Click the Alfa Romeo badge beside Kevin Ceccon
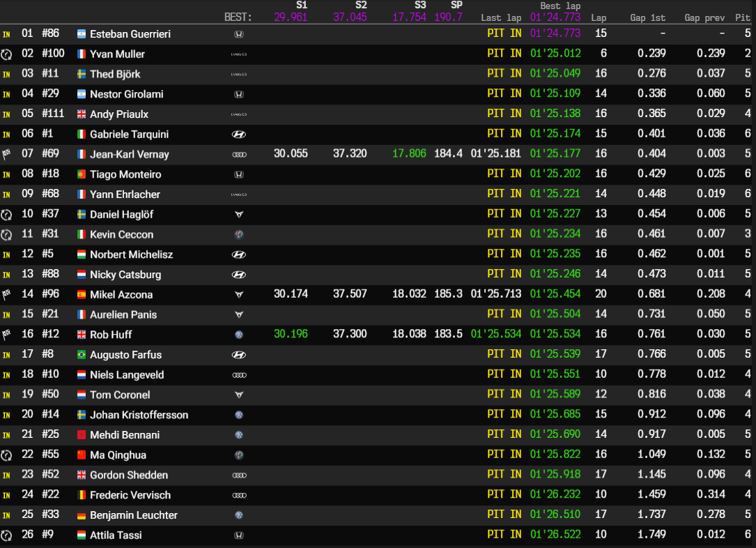Screen dimensions: 756x548 240,234
